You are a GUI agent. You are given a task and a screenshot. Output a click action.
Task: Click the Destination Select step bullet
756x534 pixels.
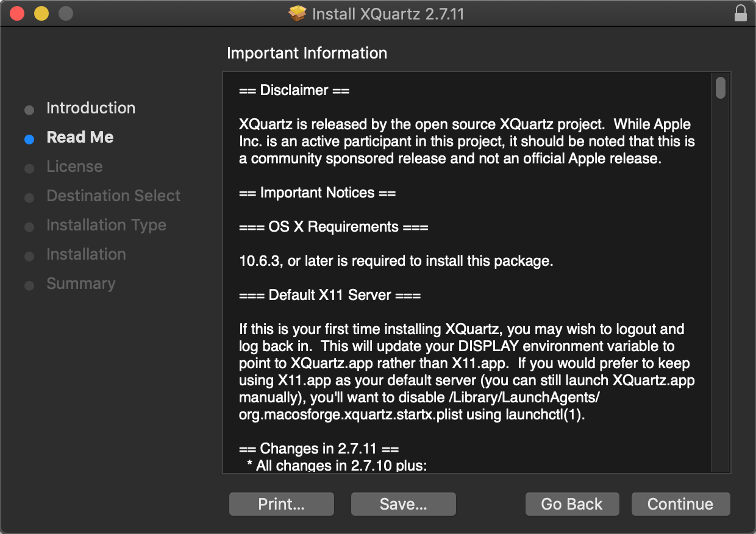(x=29, y=198)
